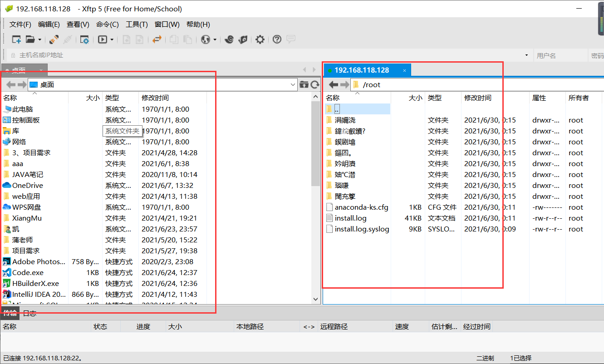Open the 帮助(H) menu
The image size is (604, 364).
(x=198, y=25)
